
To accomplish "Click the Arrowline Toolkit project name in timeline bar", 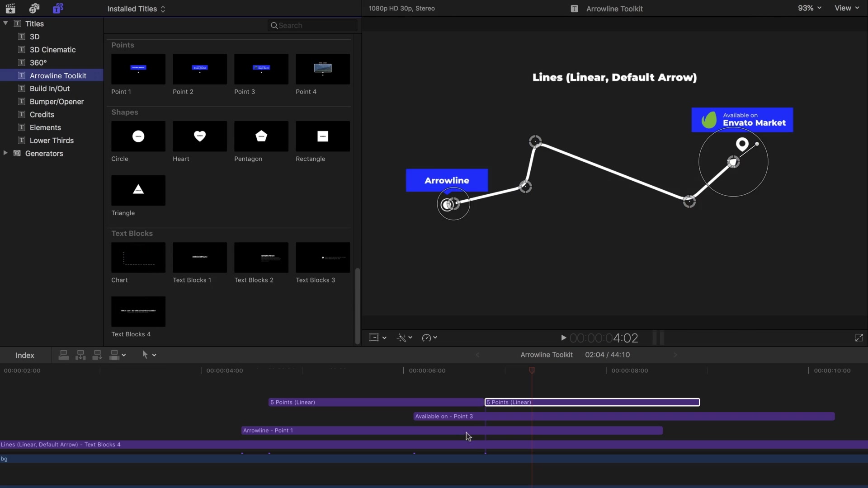I will [547, 355].
